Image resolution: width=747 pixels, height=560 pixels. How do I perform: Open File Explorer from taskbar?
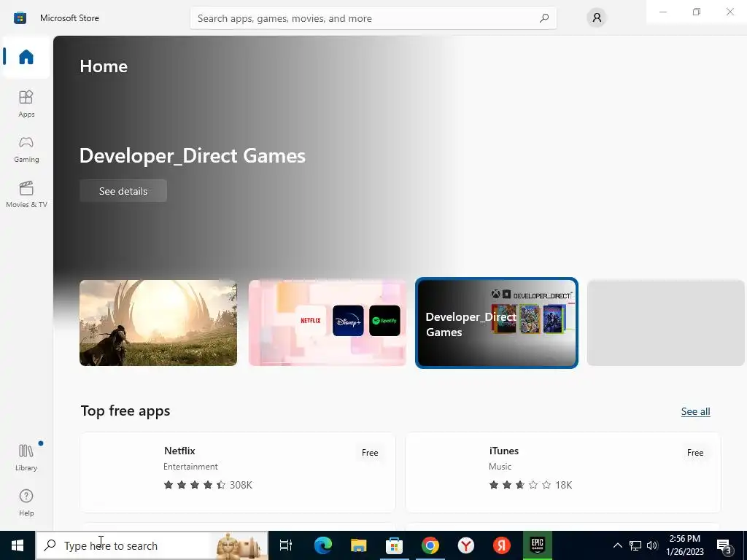tap(358, 545)
